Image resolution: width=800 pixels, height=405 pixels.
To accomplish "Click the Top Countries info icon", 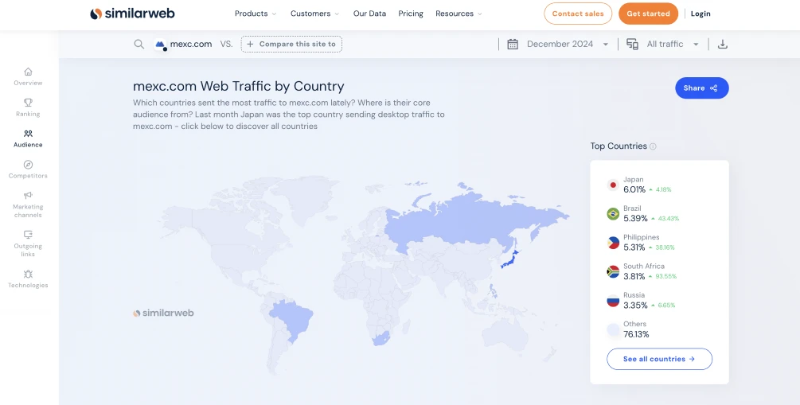I will click(653, 146).
